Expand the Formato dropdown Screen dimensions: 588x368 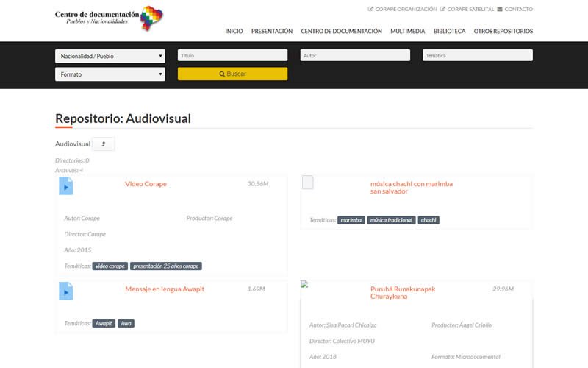110,74
